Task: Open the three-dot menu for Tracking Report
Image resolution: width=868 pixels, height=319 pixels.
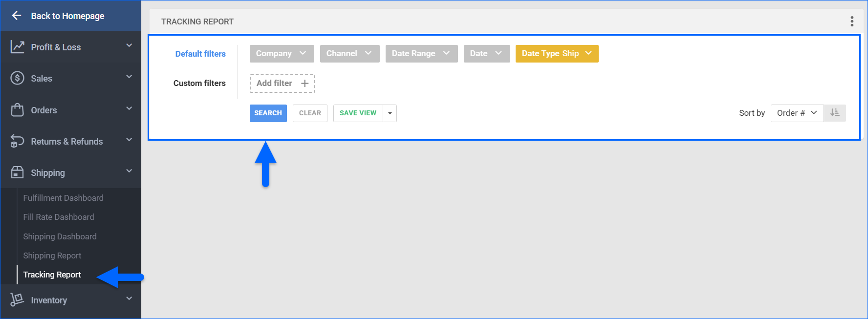Action: 851,21
